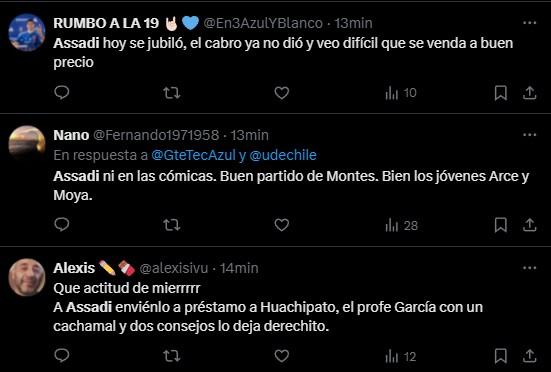Viewport: 551px width, 372px height.
Task: Open more options for Alexis's tweet
Action: (x=530, y=268)
